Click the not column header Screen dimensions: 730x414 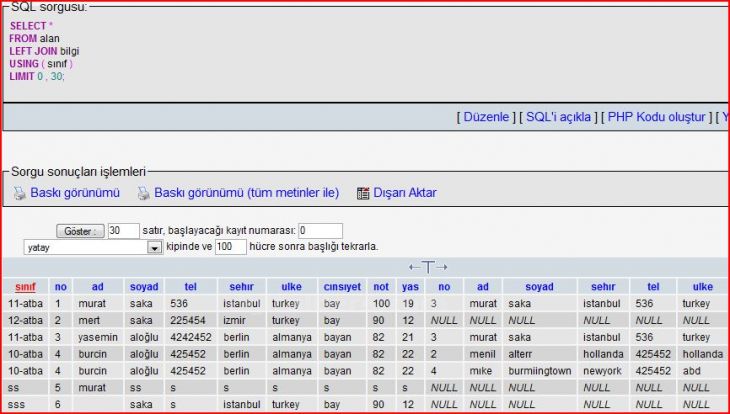(x=381, y=286)
